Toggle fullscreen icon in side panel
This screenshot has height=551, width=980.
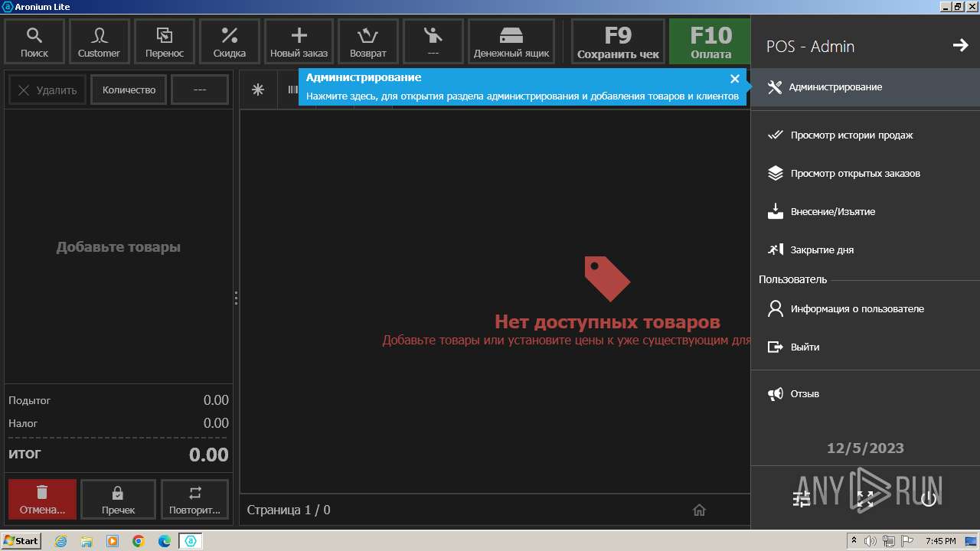coord(865,499)
